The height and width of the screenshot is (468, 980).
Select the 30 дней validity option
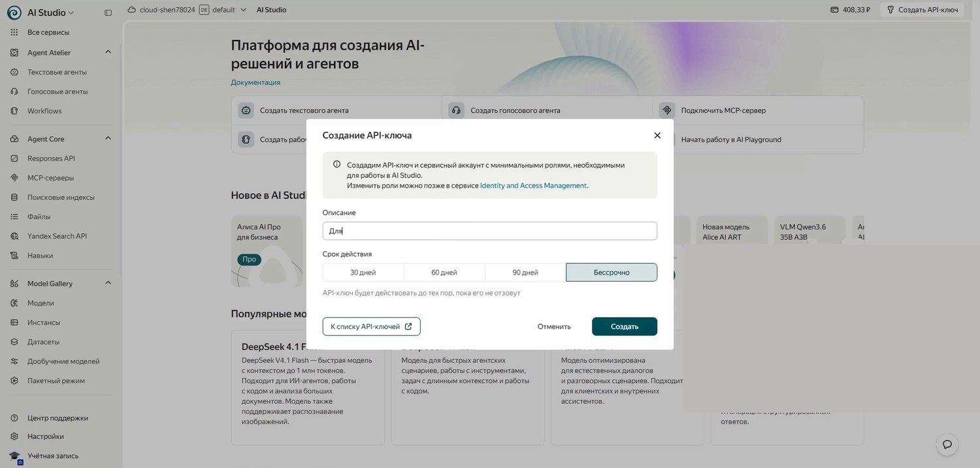click(x=363, y=273)
